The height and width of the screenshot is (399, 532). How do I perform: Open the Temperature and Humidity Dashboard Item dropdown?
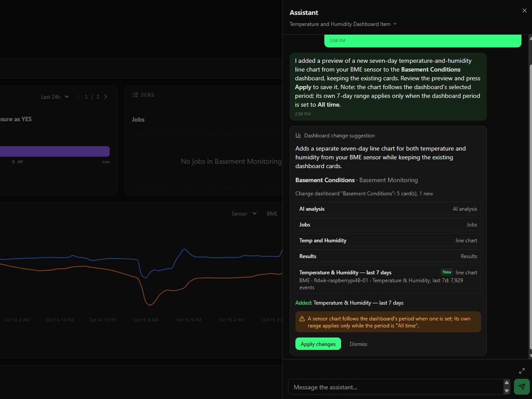pyautogui.click(x=343, y=24)
